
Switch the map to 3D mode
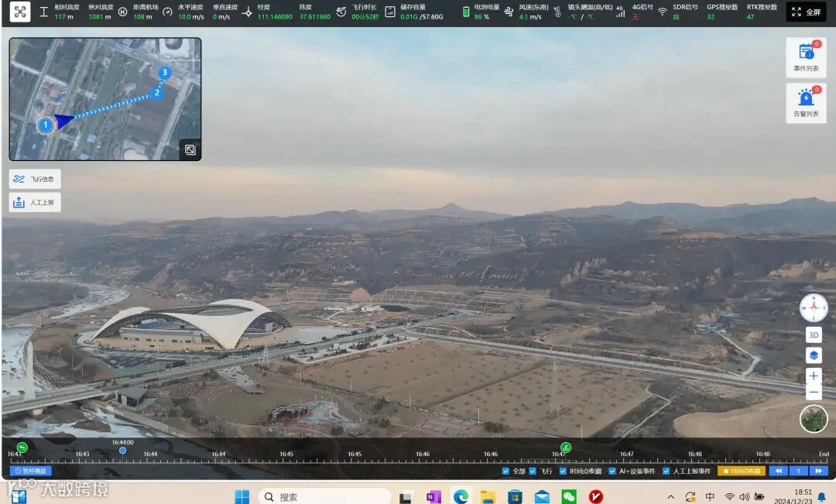[x=814, y=335]
